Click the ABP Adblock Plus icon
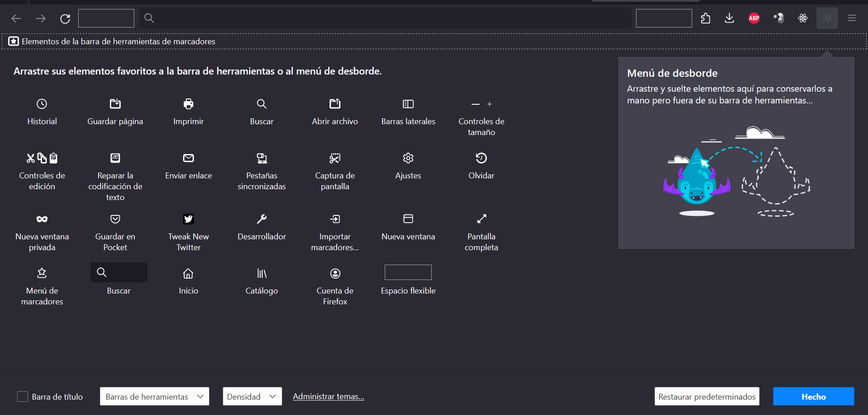868x415 pixels. pos(754,18)
